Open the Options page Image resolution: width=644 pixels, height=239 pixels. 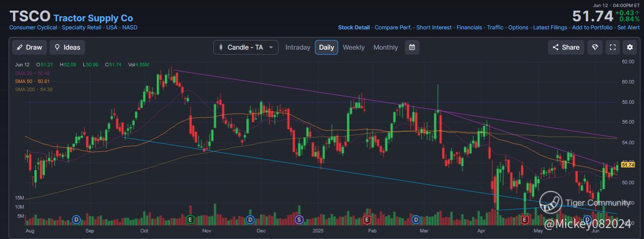point(518,27)
